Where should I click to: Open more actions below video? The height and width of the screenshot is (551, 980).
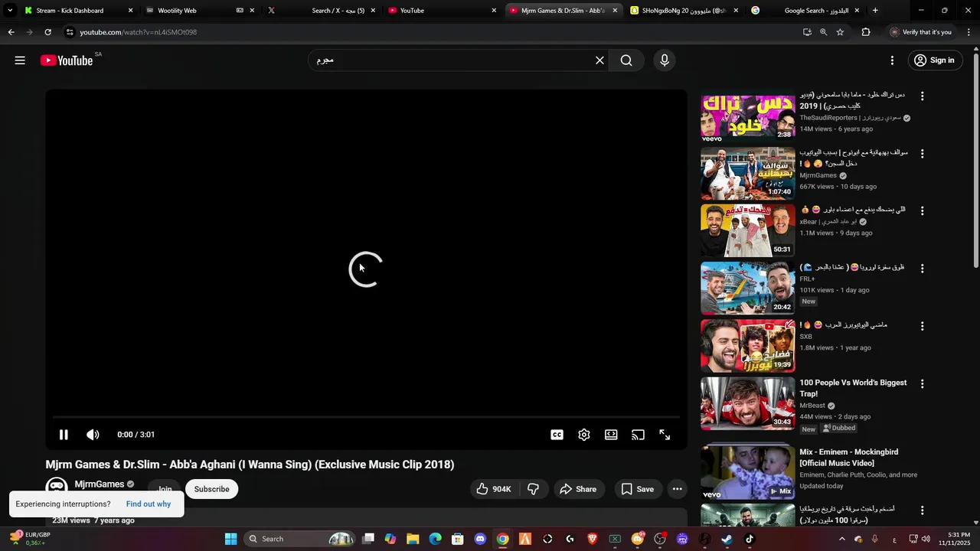(x=677, y=489)
